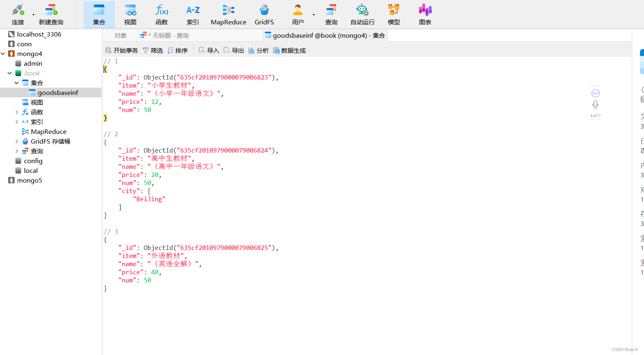
Task: Switch to the Objects (对象) tab
Action: (x=120, y=36)
